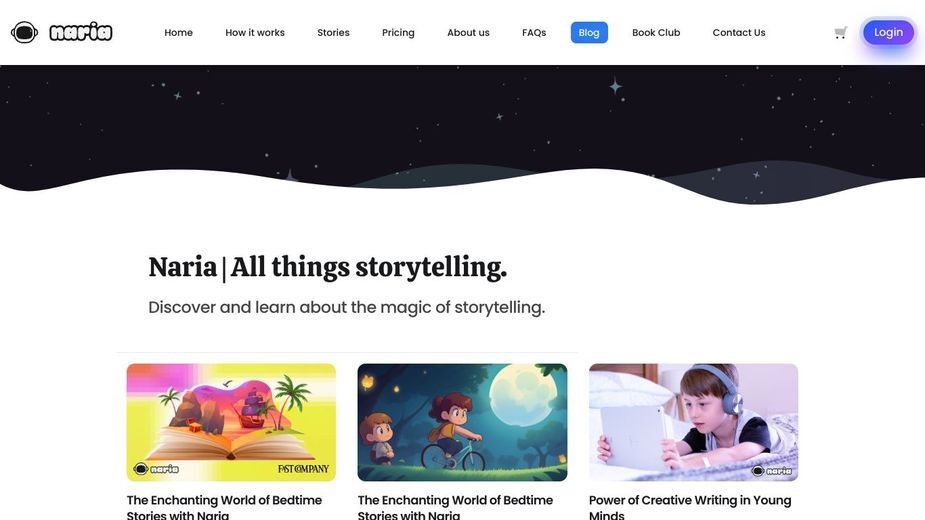Viewport: 925px width, 520px height.
Task: Open the pirate ship pop-up book thumbnail
Action: (231, 422)
